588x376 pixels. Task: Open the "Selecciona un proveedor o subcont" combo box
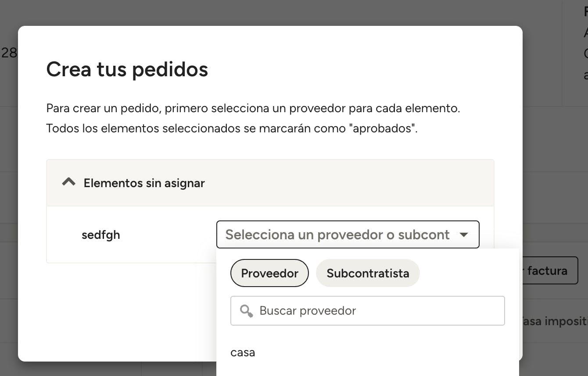click(x=337, y=235)
